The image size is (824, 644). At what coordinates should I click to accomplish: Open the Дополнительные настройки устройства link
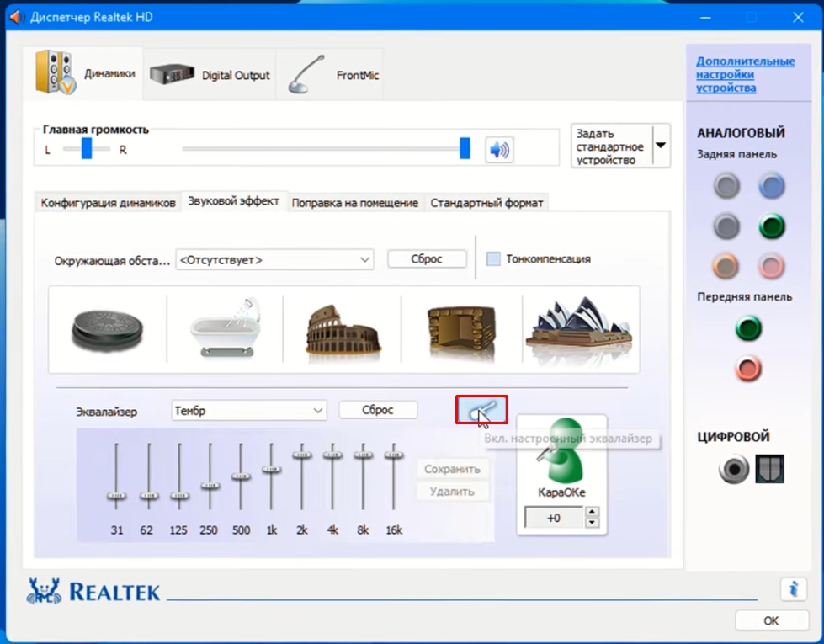pyautogui.click(x=746, y=75)
